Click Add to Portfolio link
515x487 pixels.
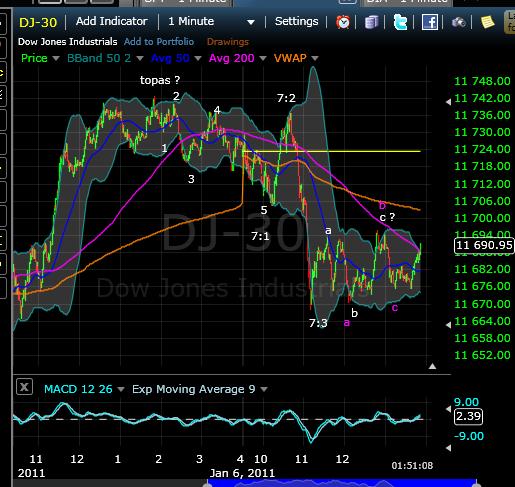159,42
